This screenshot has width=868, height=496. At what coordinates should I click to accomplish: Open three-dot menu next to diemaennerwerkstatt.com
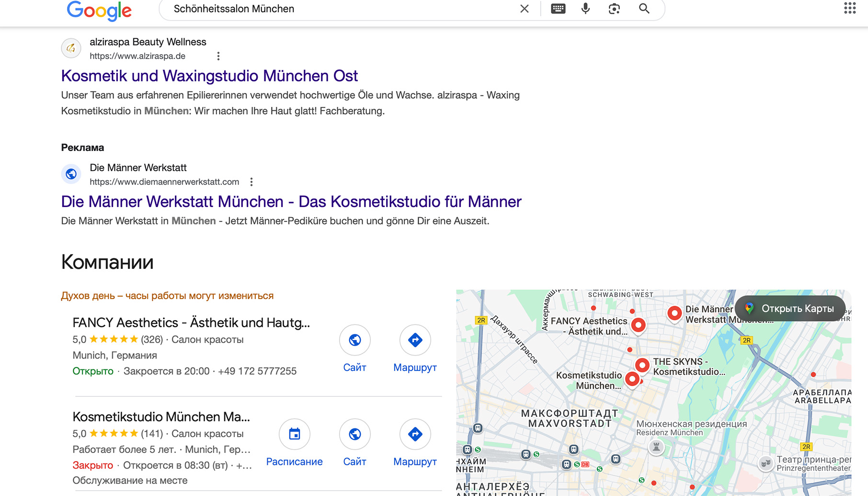pos(251,182)
